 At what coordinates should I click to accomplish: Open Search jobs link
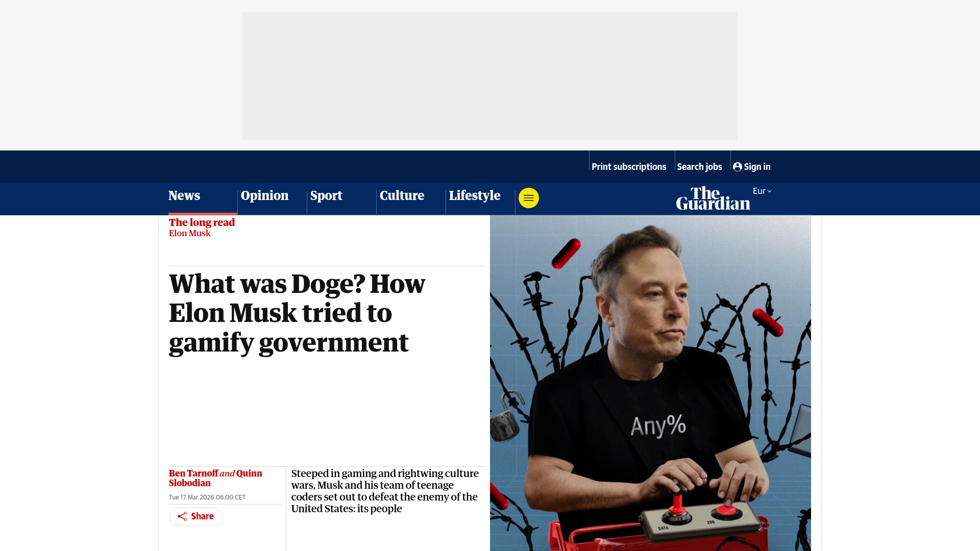click(699, 167)
